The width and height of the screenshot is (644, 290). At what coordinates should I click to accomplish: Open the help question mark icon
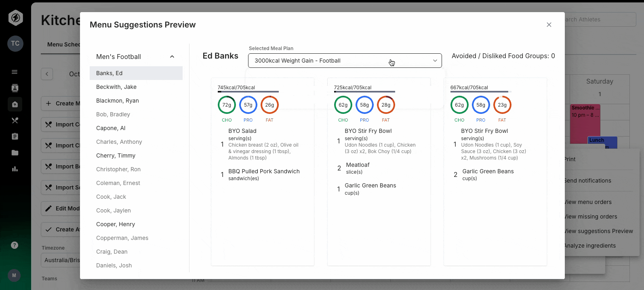pyautogui.click(x=15, y=245)
